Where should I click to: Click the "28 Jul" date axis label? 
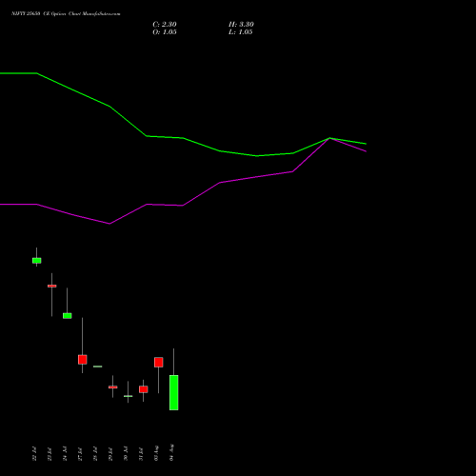pos(95,453)
